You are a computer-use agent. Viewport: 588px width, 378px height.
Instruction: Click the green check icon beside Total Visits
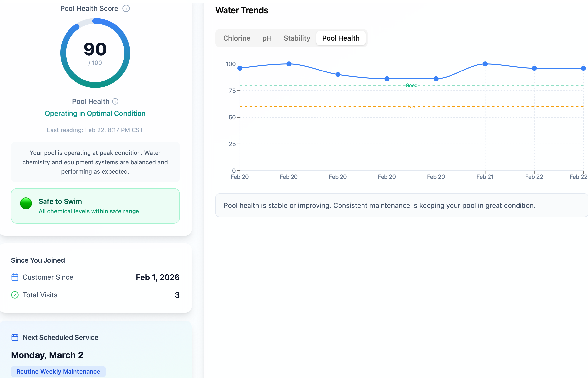pos(15,295)
